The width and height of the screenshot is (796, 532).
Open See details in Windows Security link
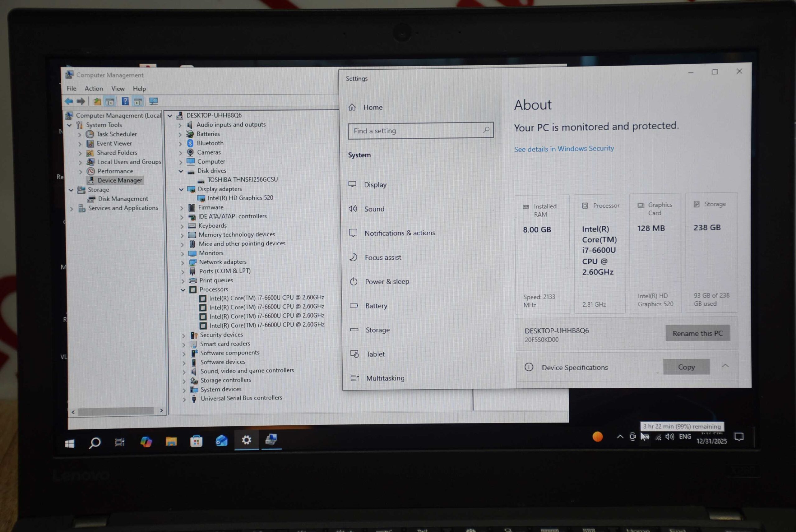[x=564, y=149]
